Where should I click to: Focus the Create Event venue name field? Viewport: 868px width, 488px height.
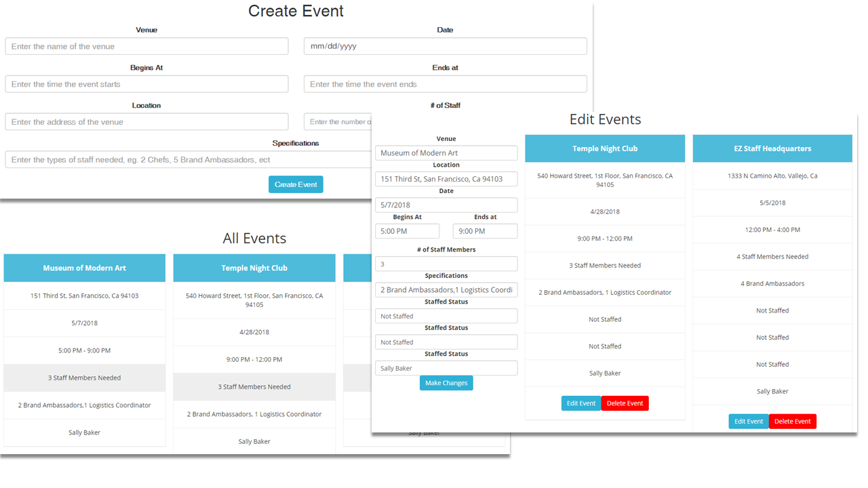pos(146,46)
